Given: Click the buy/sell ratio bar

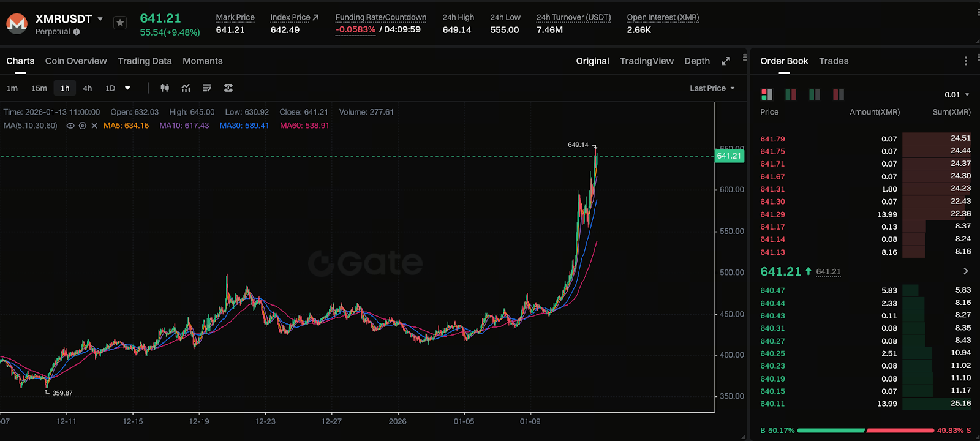Looking at the screenshot, I should (x=865, y=431).
